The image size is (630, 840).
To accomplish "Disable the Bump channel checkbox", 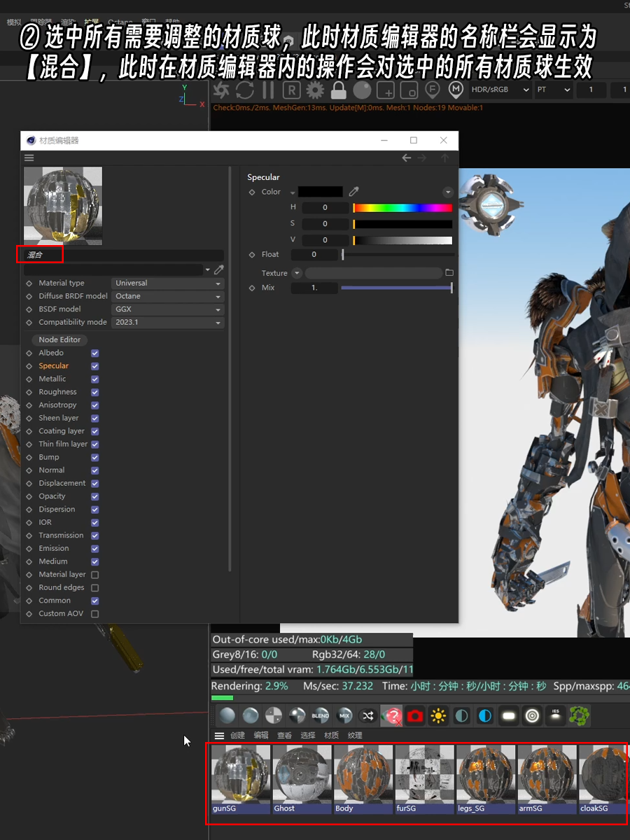I will 95,457.
